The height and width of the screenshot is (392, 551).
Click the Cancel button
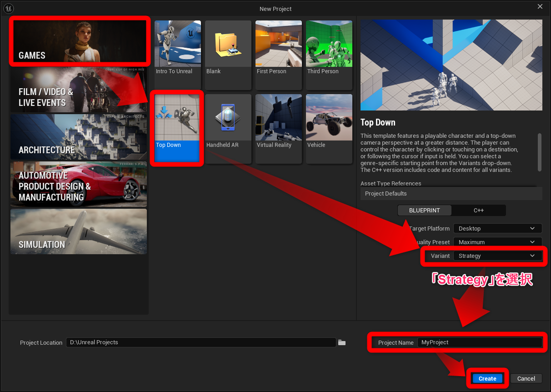(x=526, y=378)
